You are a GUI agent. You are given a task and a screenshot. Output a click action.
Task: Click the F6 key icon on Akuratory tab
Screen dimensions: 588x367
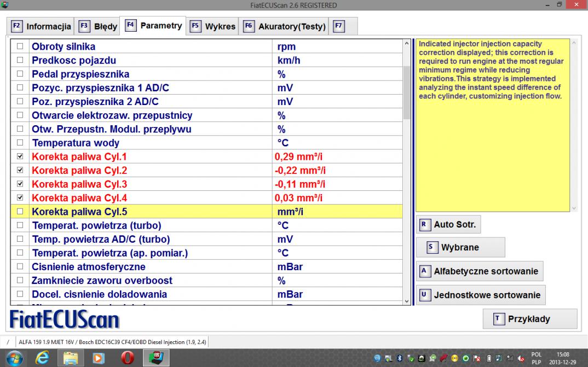(x=249, y=26)
